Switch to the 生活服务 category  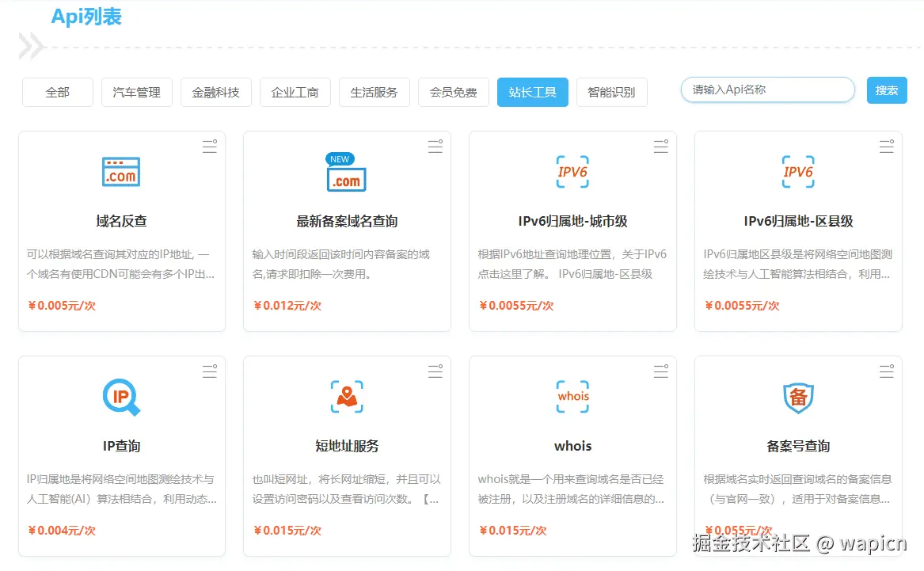tap(375, 93)
